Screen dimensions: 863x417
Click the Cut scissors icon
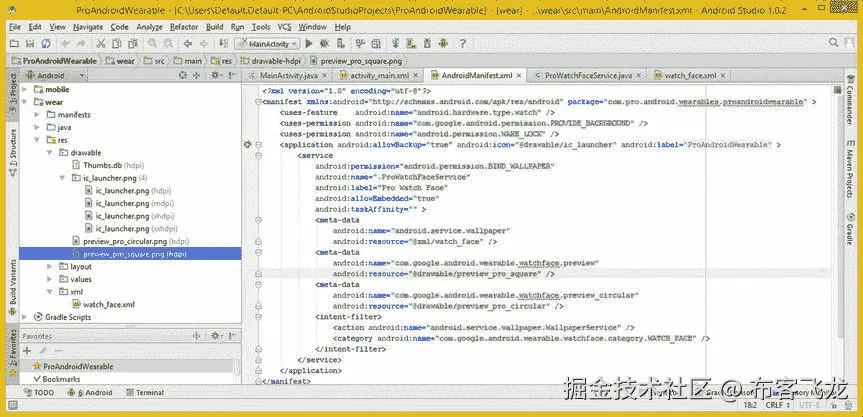point(101,43)
